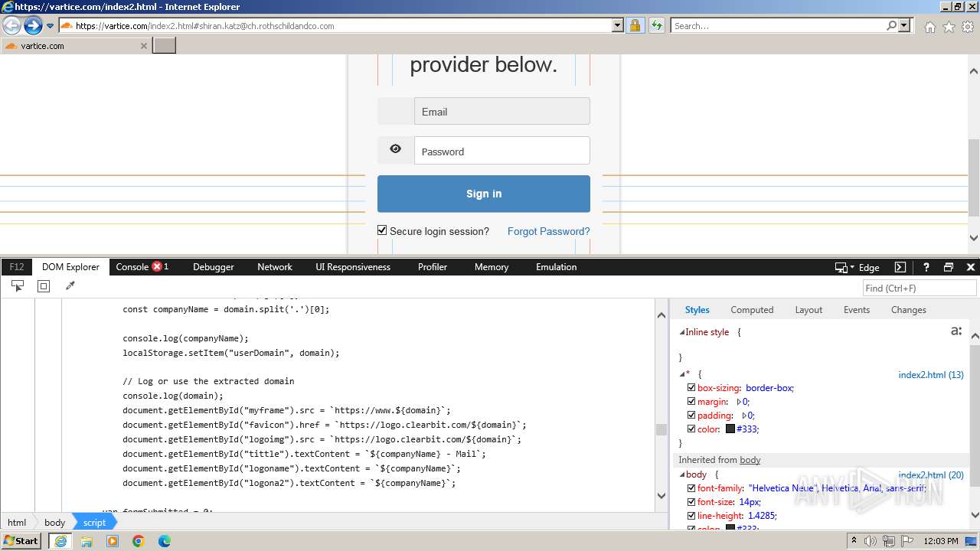The height and width of the screenshot is (551, 980).
Task: Click the magnifier search icon in search box
Action: 891,25
